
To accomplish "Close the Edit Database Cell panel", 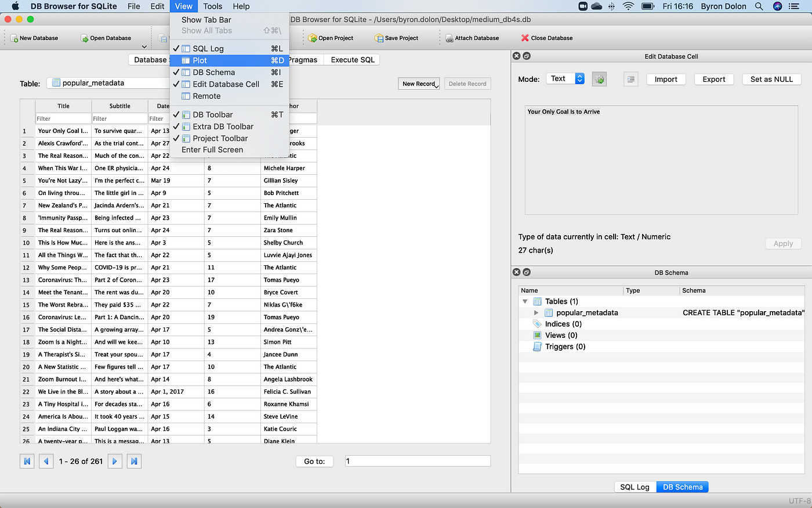I will 517,56.
